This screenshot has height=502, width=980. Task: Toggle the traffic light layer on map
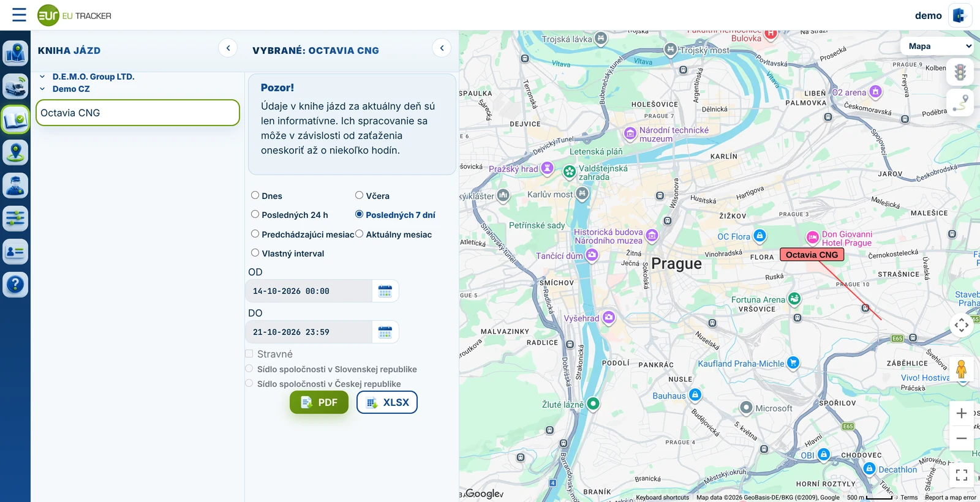tap(960, 72)
